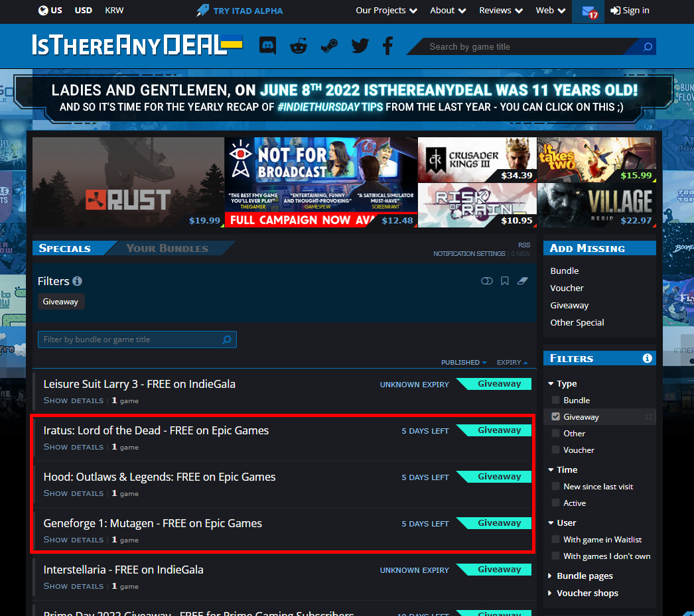Viewport: 694px width, 616px height.
Task: Show details for Geneforge 1: Mutagen
Action: point(74,540)
